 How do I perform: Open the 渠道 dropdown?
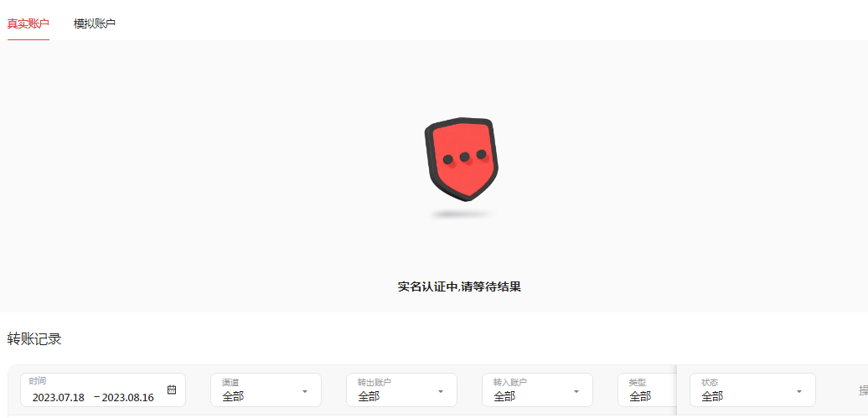tap(266, 390)
